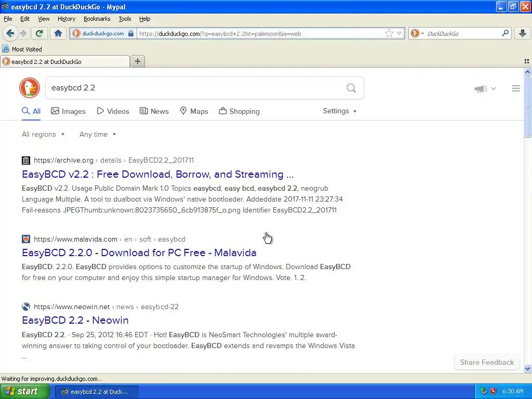Viewport: 532px width, 399px height.
Task: Expand the Settings dropdown
Action: (340, 111)
